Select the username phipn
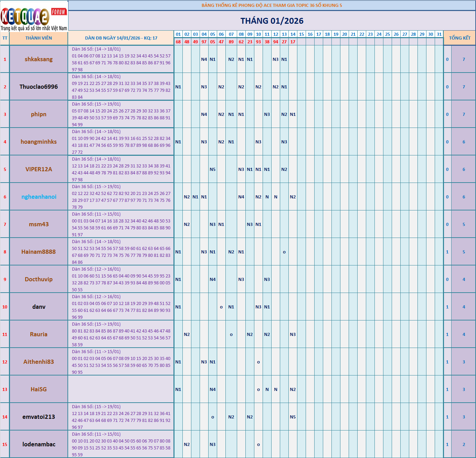Viewport: 476px width, 458px height. pos(39,114)
